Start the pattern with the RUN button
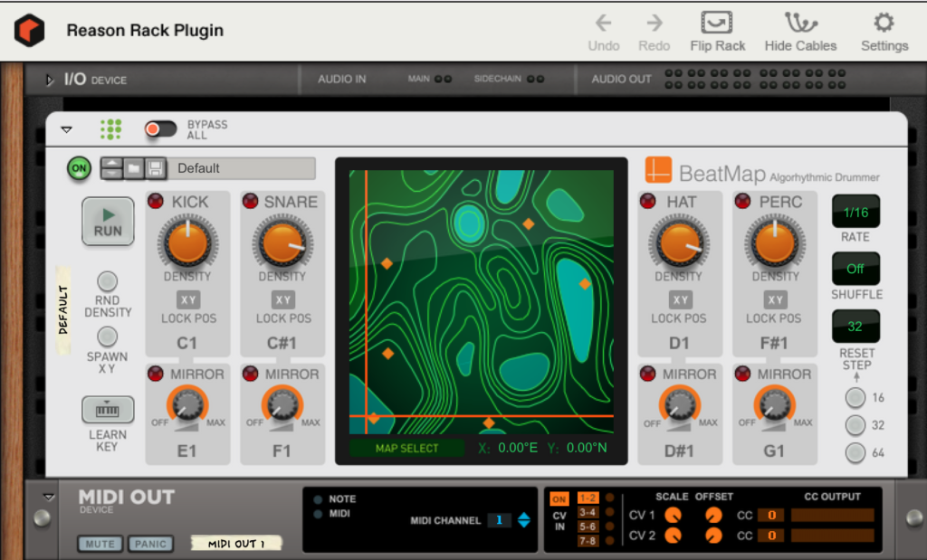This screenshot has width=927, height=560. pos(108,222)
